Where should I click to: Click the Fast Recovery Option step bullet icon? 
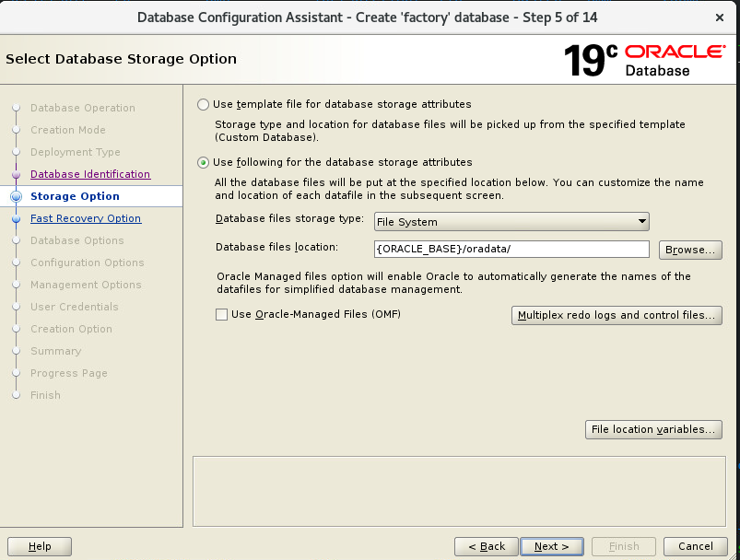[x=16, y=218]
